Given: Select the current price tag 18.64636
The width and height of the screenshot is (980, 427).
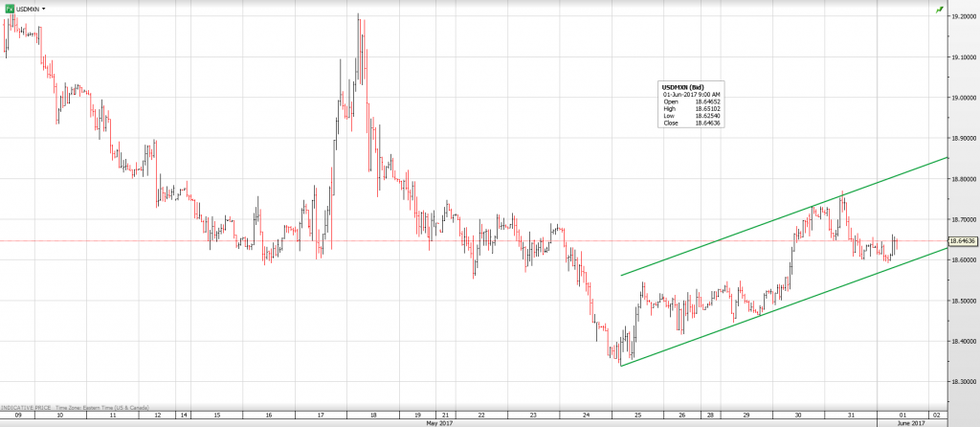Looking at the screenshot, I should pyautogui.click(x=962, y=241).
